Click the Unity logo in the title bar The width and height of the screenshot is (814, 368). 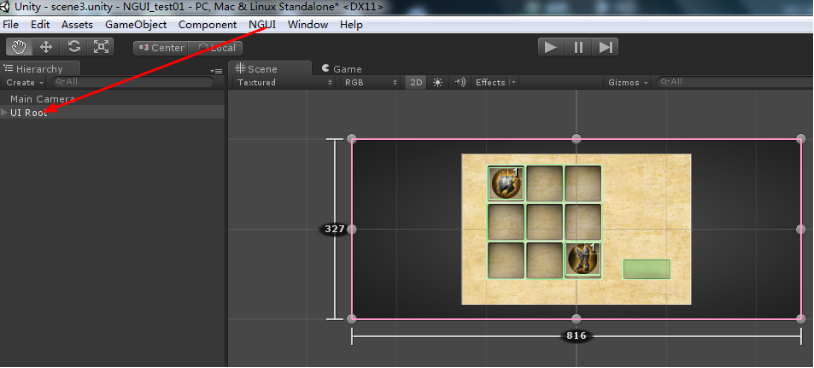click(x=5, y=7)
